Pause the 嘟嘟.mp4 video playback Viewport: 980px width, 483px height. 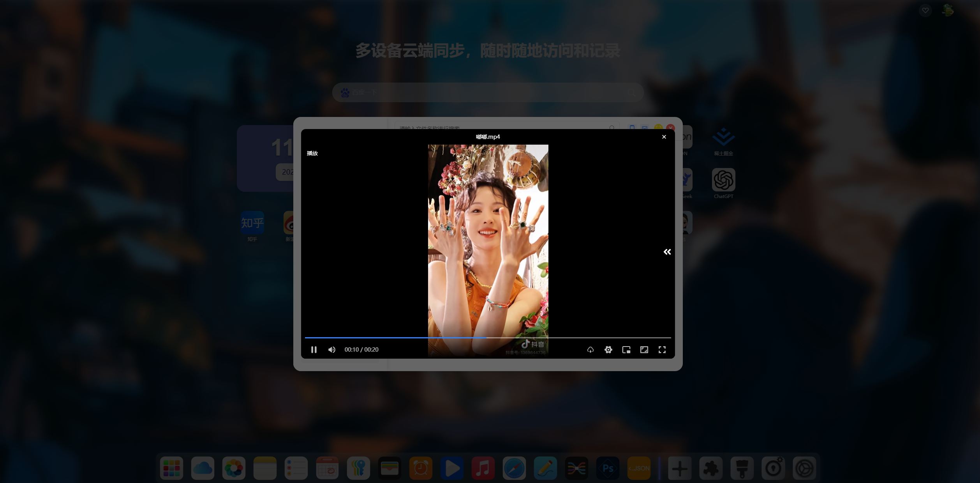(x=314, y=350)
